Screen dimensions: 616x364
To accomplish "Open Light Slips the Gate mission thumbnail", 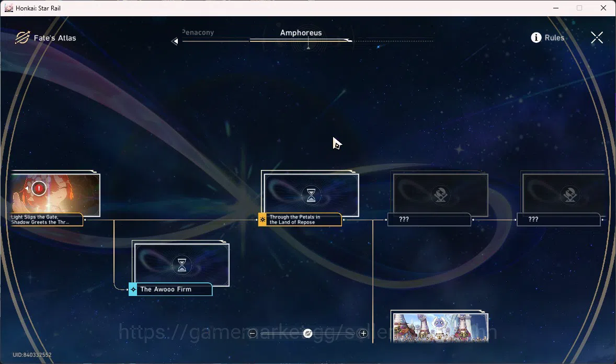I will [x=55, y=194].
